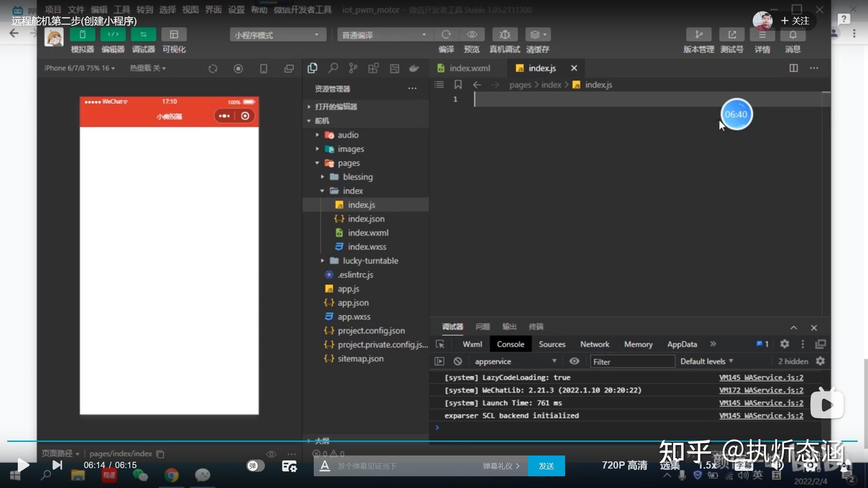The image size is (868, 488).
Task: Switch to the index.wxml editor tab
Action: (469, 68)
